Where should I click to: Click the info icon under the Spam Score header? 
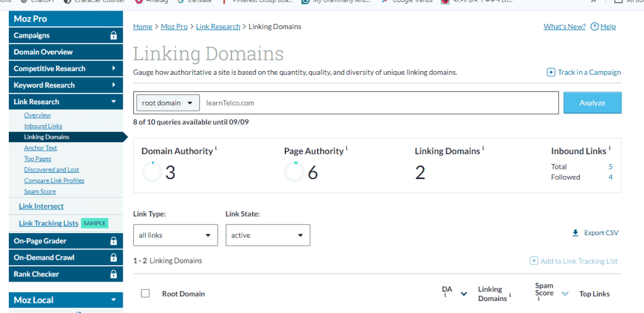[538, 299]
